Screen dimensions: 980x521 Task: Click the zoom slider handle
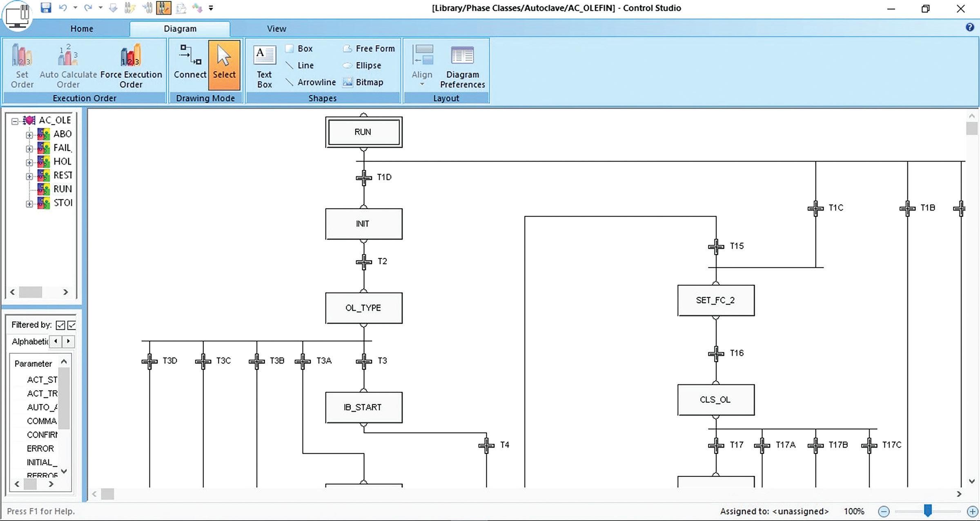(928, 510)
